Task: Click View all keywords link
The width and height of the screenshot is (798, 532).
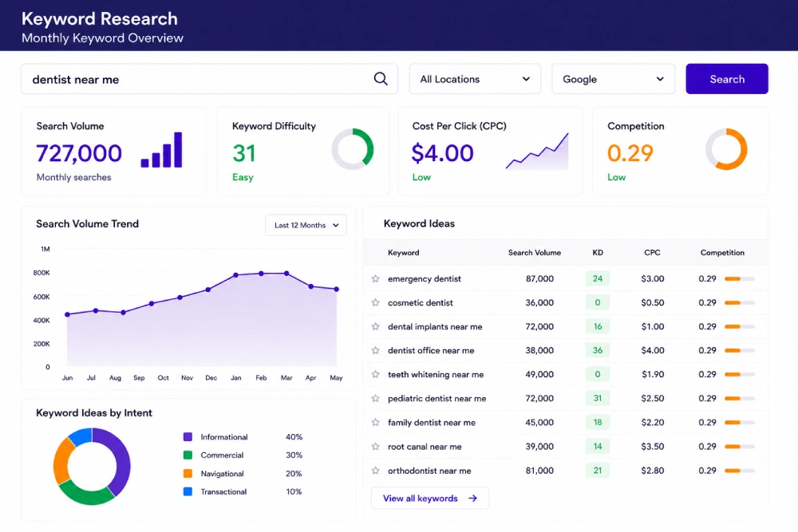Action: coord(430,499)
